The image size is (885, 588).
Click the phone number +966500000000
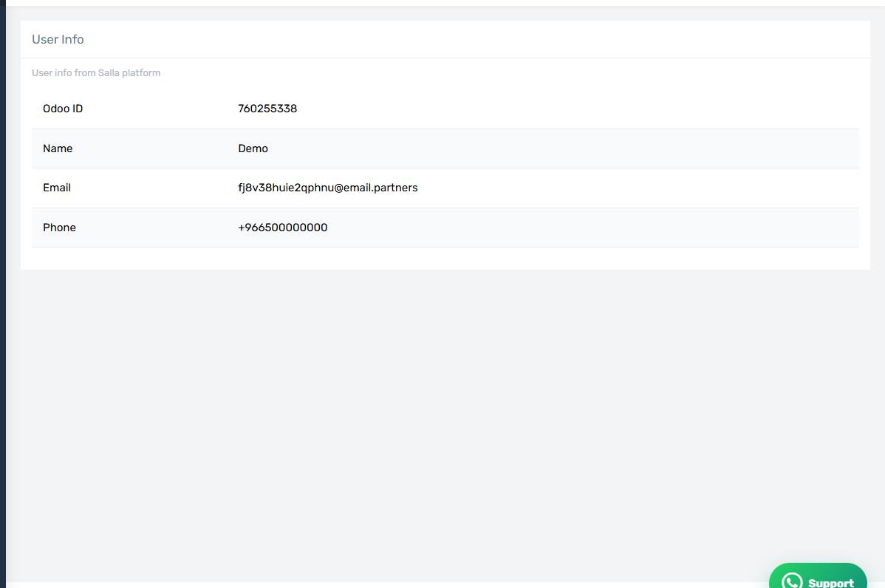click(283, 228)
